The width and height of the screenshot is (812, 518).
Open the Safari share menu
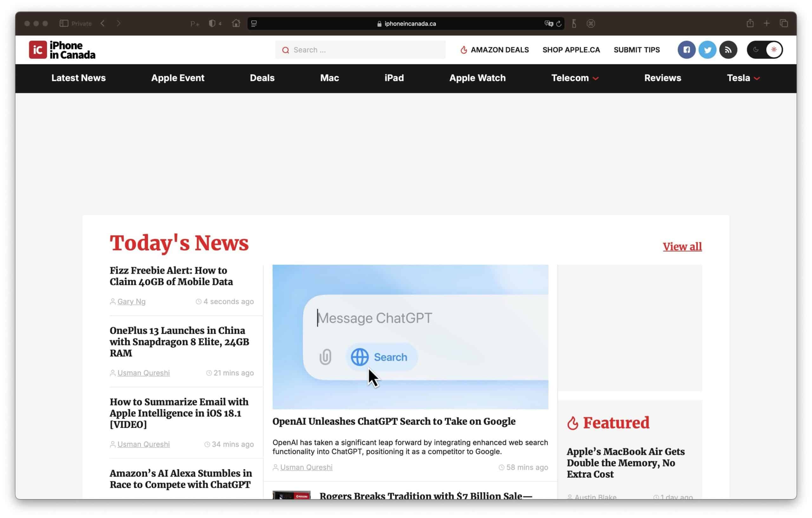750,23
